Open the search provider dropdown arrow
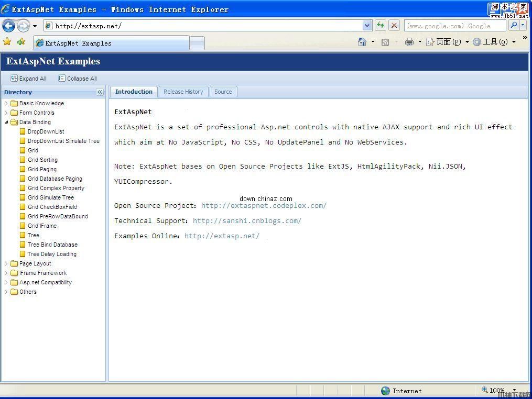Image resolution: width=532 pixels, height=399 pixels. coord(523,26)
